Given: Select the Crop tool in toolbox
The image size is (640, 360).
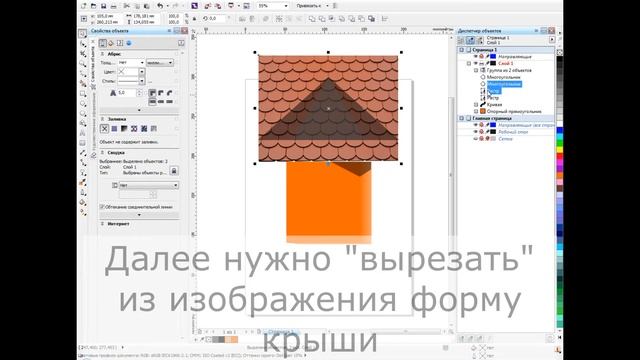Looking at the screenshot, I should (x=83, y=54).
